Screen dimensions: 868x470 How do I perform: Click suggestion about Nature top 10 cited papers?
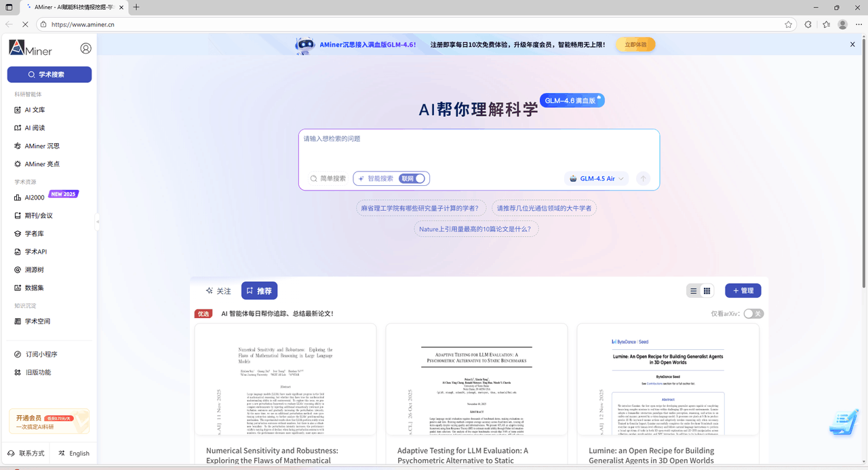tap(477, 229)
